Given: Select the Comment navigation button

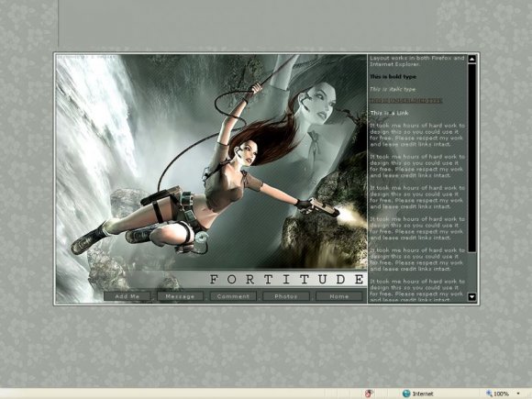Looking at the screenshot, I should point(233,296).
